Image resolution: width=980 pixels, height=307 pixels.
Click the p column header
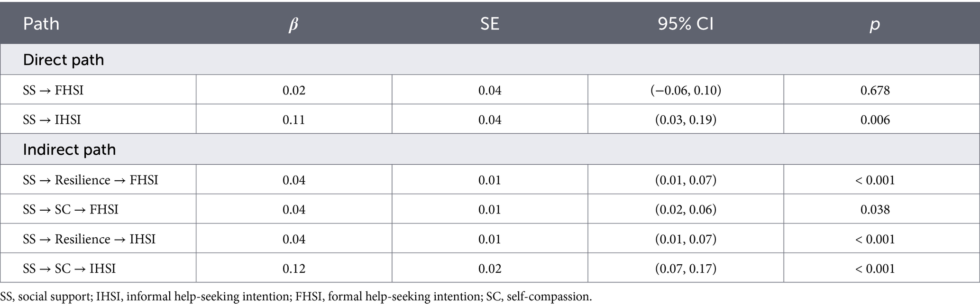pos(875,24)
